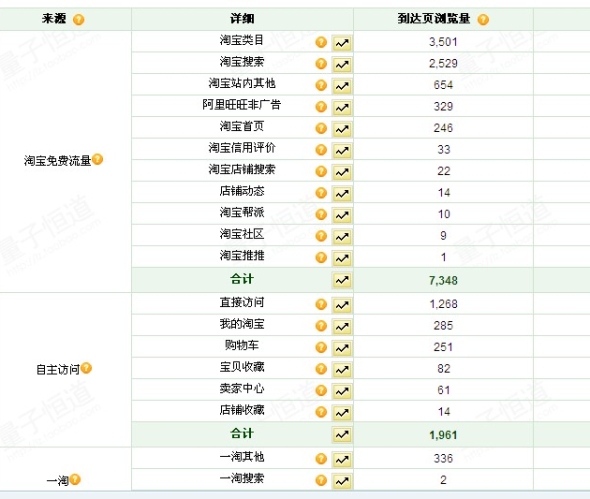Image resolution: width=590 pixels, height=499 pixels.
Task: Open trend chart for 淘宝店铺搜索
Action: (342, 172)
